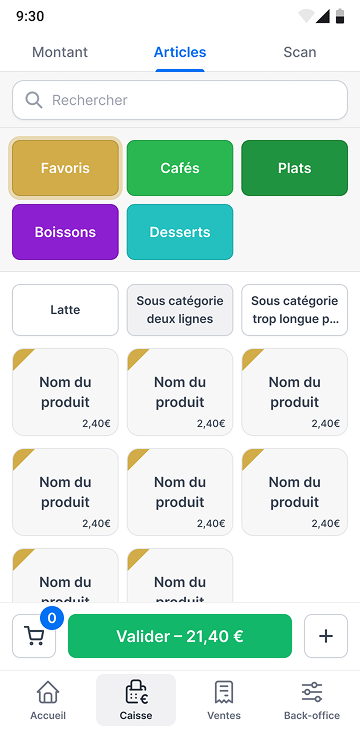Switch to the Montant tab
This screenshot has width=360, height=730.
[60, 52]
